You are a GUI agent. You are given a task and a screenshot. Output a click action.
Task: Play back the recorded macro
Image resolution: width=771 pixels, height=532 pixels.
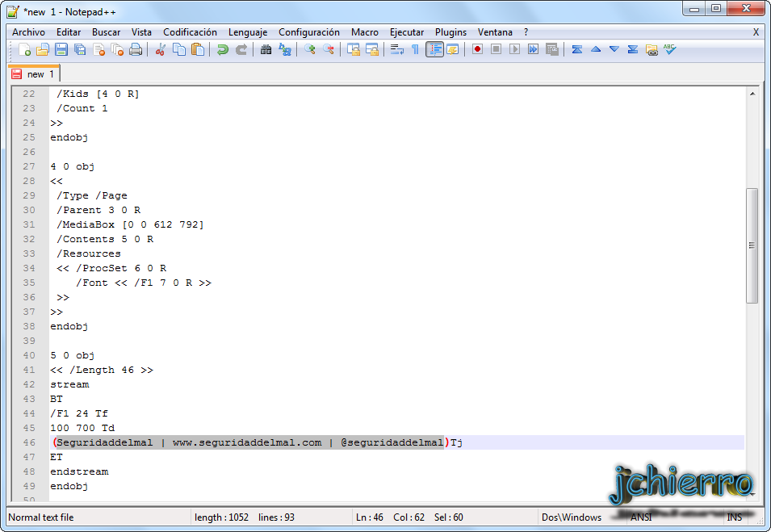pyautogui.click(x=514, y=49)
